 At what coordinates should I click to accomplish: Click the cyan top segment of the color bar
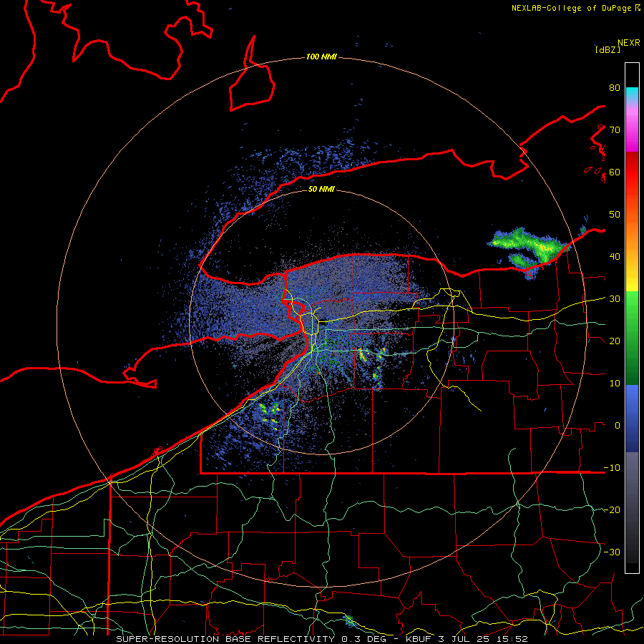click(x=632, y=94)
